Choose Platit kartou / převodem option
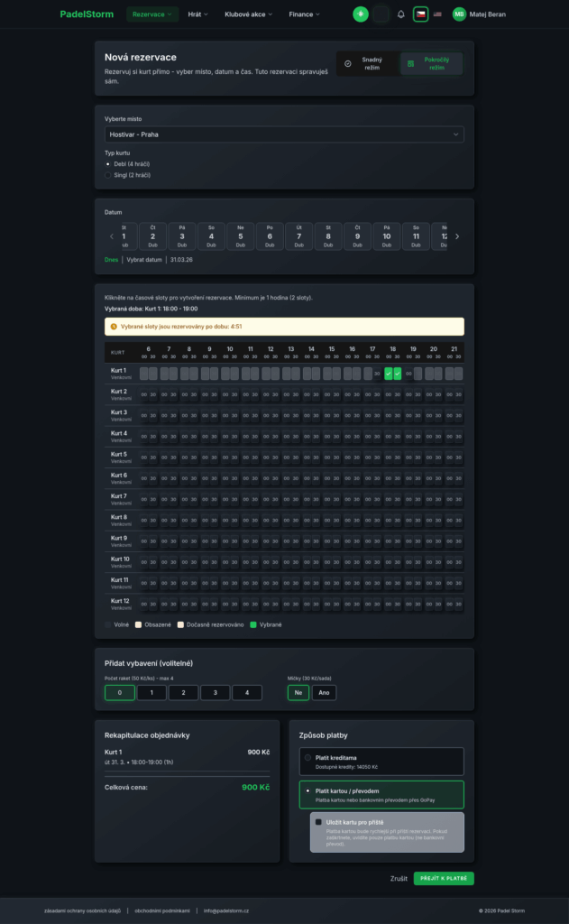 pyautogui.click(x=381, y=795)
